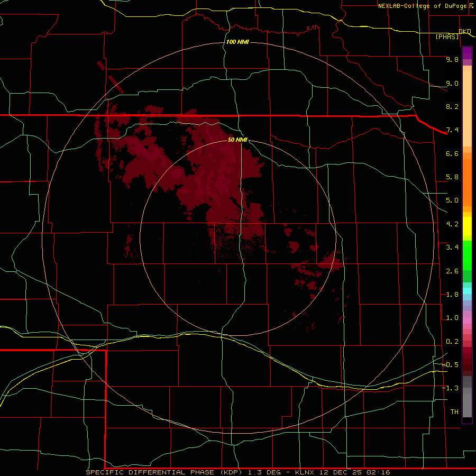Screen dimensions: 476x476
Task: Click the NEXLAB-College of DuPage label
Action: (422, 6)
